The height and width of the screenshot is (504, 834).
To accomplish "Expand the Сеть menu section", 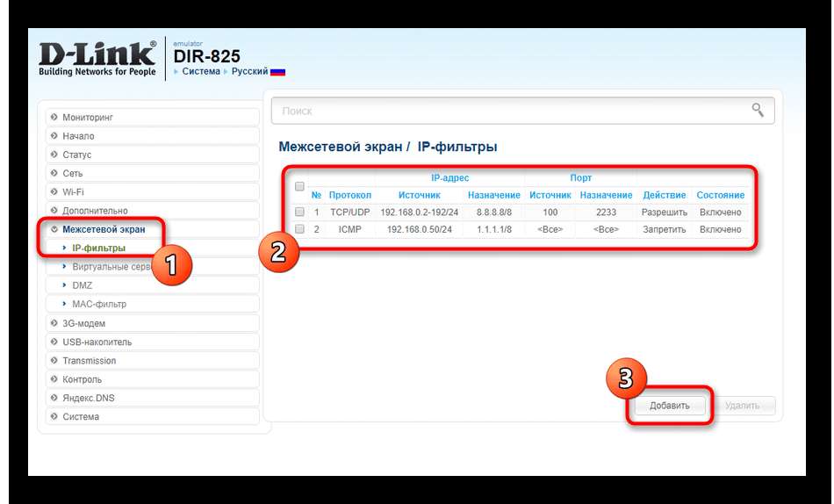I will coord(153,173).
